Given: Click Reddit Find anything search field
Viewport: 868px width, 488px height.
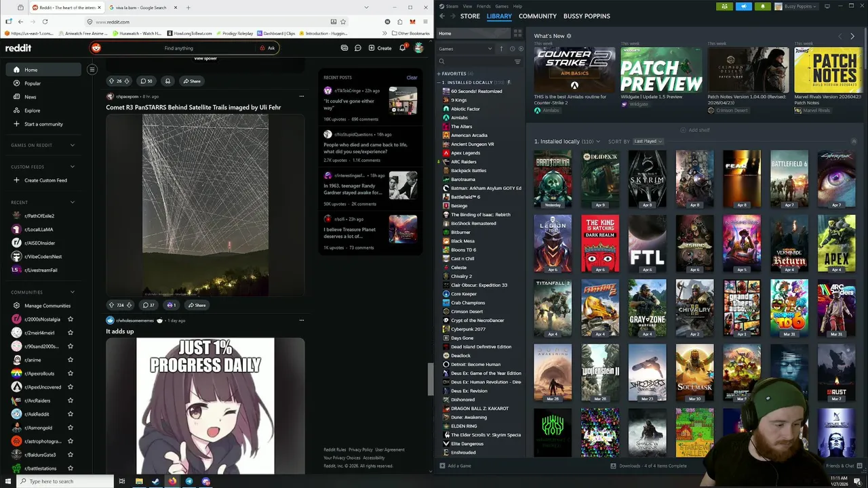Looking at the screenshot, I should click(x=178, y=48).
